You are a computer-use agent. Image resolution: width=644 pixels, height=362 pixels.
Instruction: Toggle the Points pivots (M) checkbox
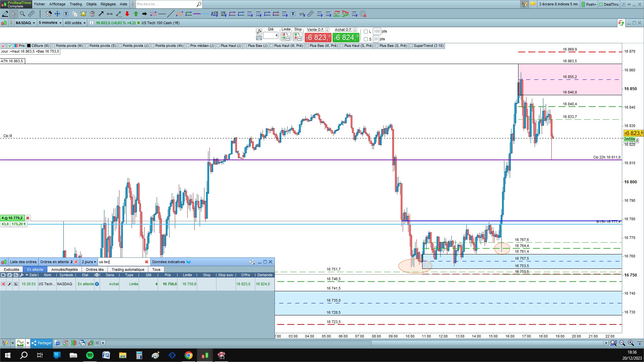point(53,46)
